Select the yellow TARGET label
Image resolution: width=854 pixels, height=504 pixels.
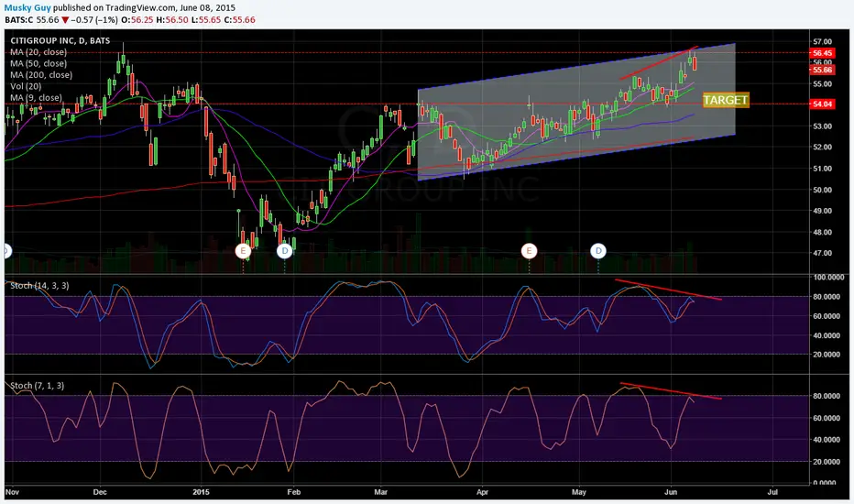point(726,100)
